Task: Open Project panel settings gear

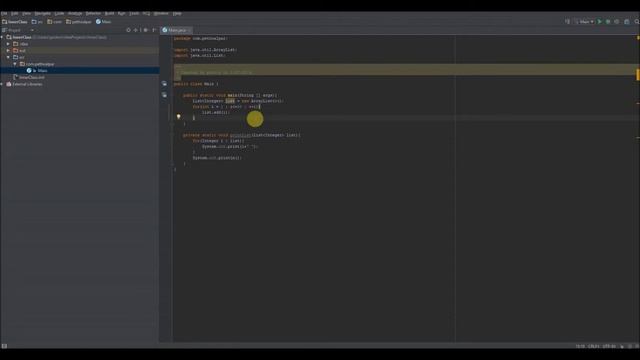Action: pos(146,30)
